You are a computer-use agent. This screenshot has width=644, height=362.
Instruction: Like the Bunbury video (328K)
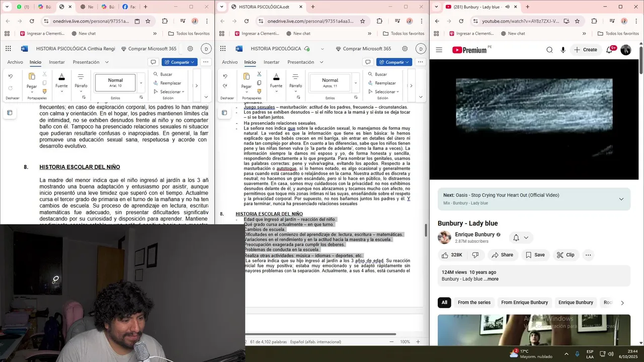(452, 255)
